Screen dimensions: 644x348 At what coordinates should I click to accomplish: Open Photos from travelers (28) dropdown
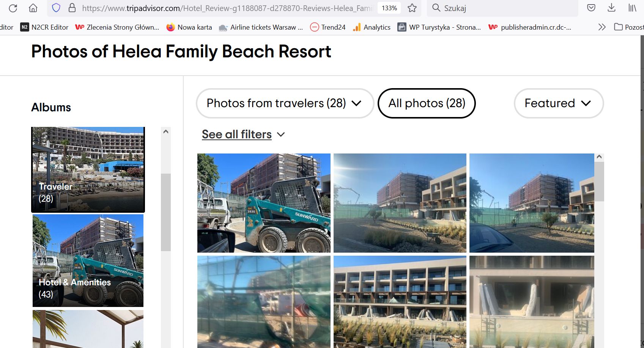coord(285,103)
